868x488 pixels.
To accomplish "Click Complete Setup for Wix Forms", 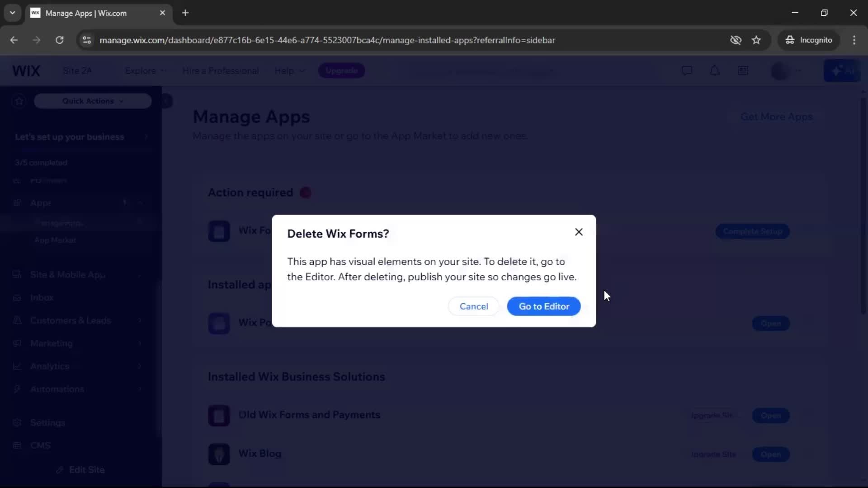I will tap(752, 231).
